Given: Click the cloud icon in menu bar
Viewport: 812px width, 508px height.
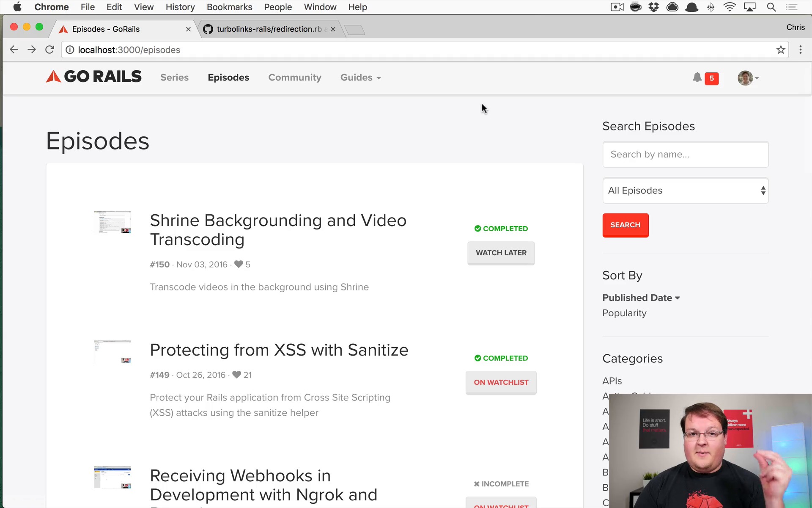Looking at the screenshot, I should [x=672, y=7].
